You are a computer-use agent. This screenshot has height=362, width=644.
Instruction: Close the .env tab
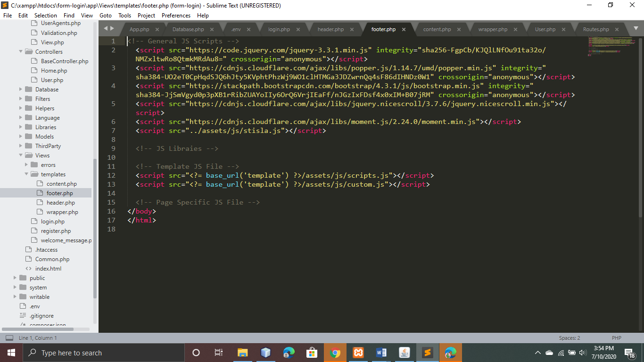248,29
